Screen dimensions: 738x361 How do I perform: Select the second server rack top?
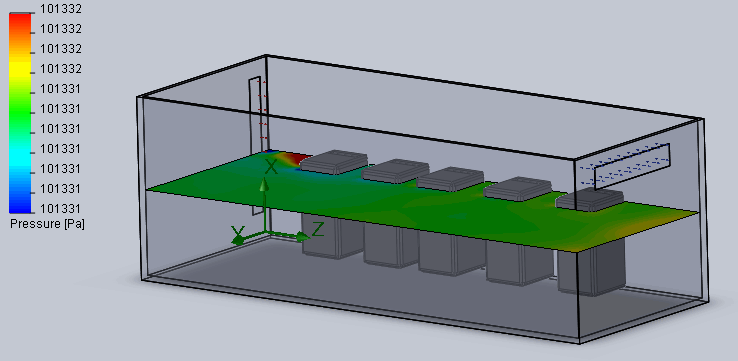click(x=396, y=170)
